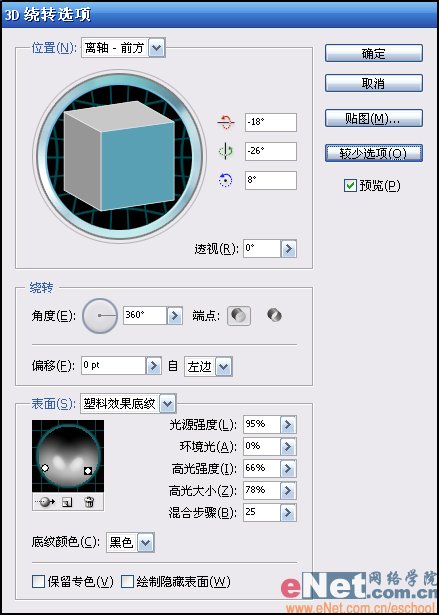439x615 pixels.
Task: Open the 位置 position dropdown
Action: point(157,48)
